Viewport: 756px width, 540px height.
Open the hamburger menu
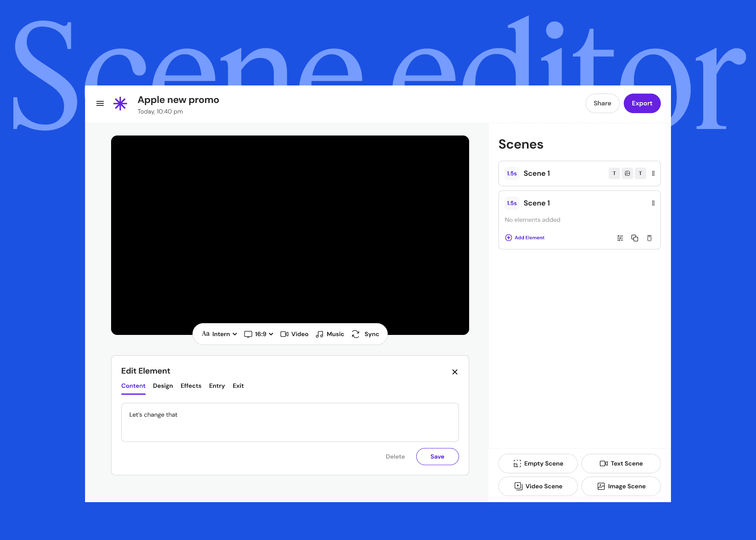tap(100, 103)
